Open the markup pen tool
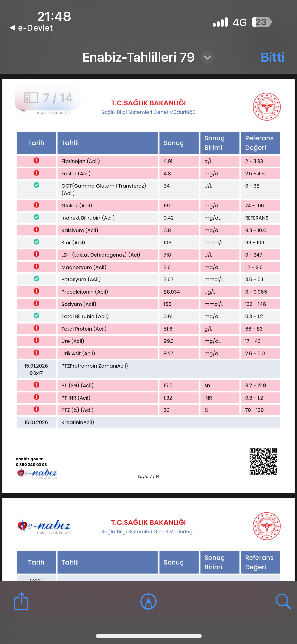This screenshot has width=297, height=644. (x=148, y=601)
